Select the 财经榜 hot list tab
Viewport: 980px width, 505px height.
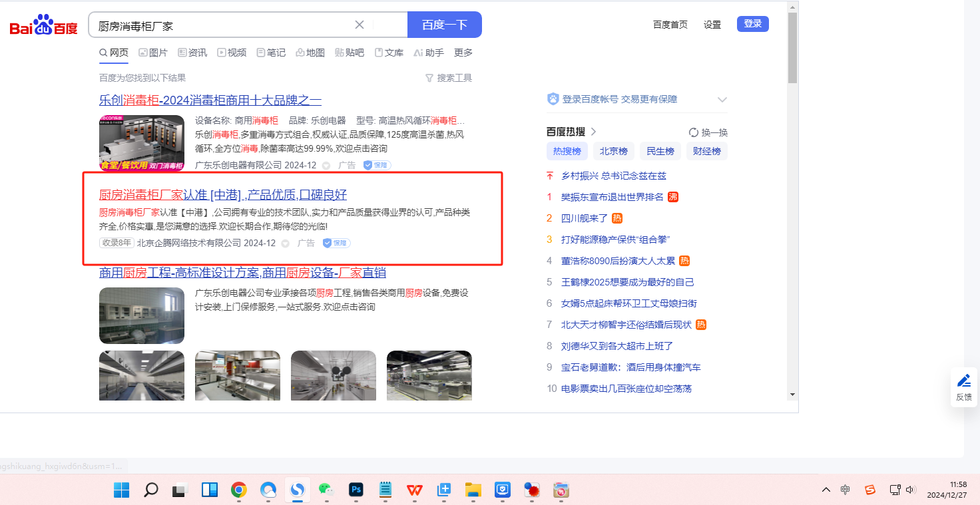(707, 151)
